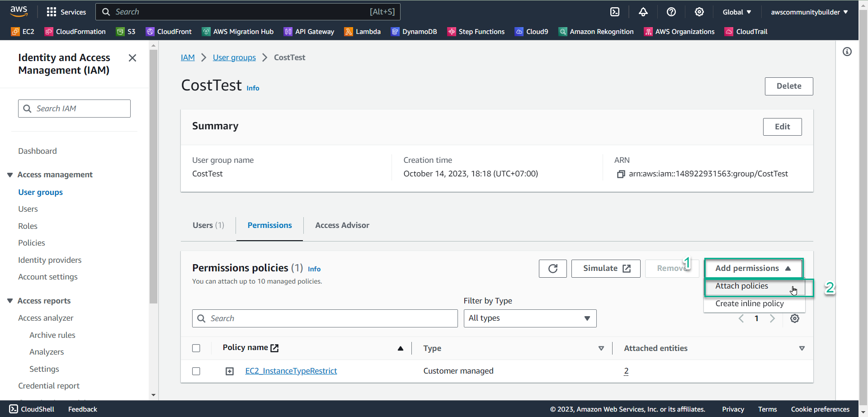This screenshot has width=868, height=417.
Task: Open Roles in the sidebar
Action: tap(28, 226)
